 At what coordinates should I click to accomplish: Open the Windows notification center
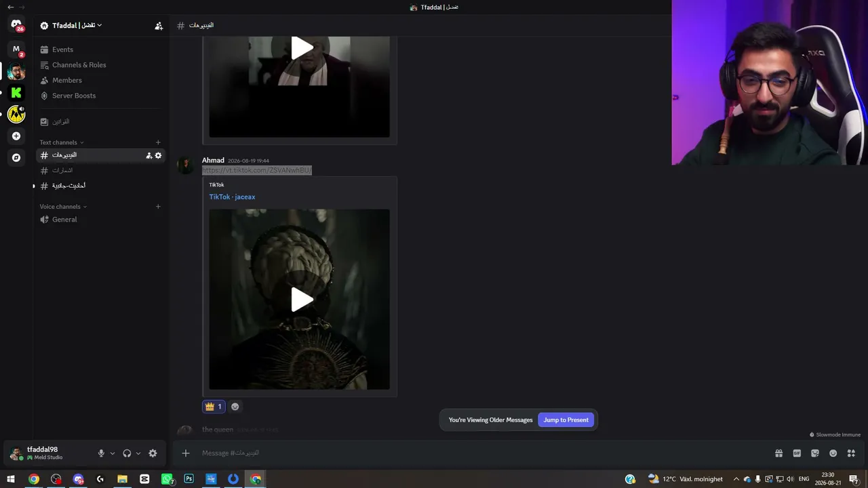pyautogui.click(x=854, y=479)
